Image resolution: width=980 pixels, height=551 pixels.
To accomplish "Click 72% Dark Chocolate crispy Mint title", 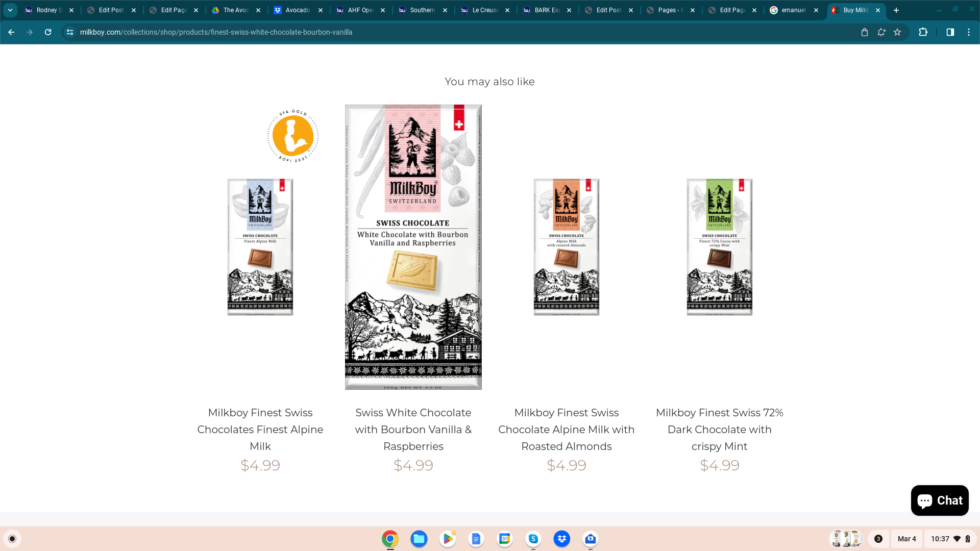I will pyautogui.click(x=720, y=430).
